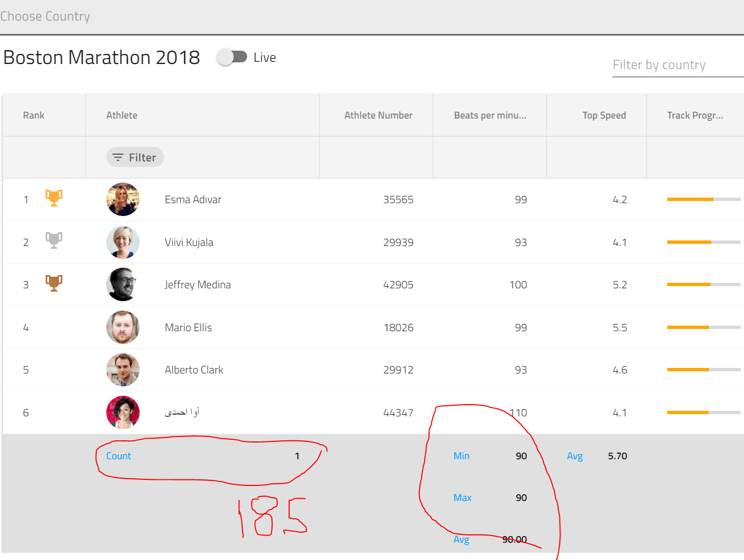
Task: Click the silver trophy icon
Action: (x=54, y=240)
